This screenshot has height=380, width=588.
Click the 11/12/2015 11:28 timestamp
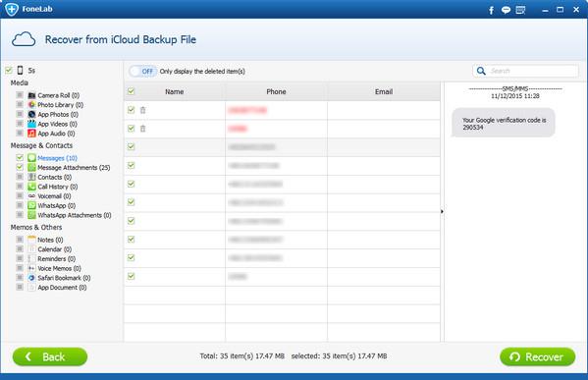pyautogui.click(x=515, y=96)
